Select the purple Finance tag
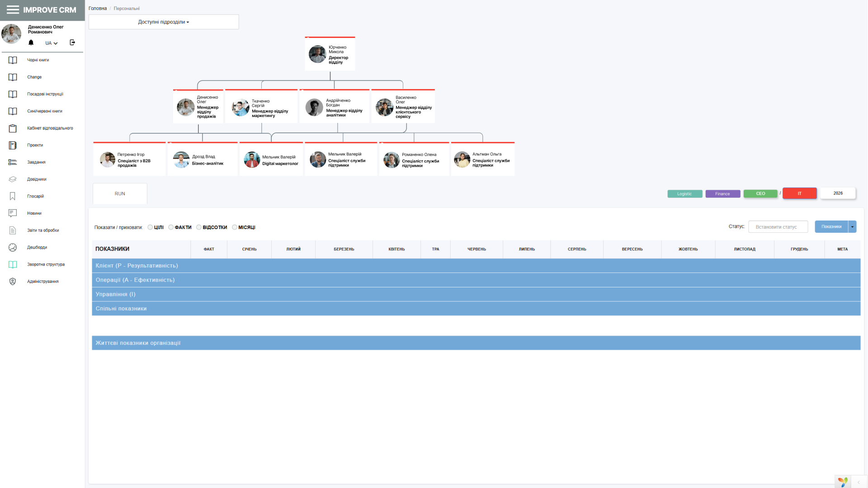 [x=722, y=194]
